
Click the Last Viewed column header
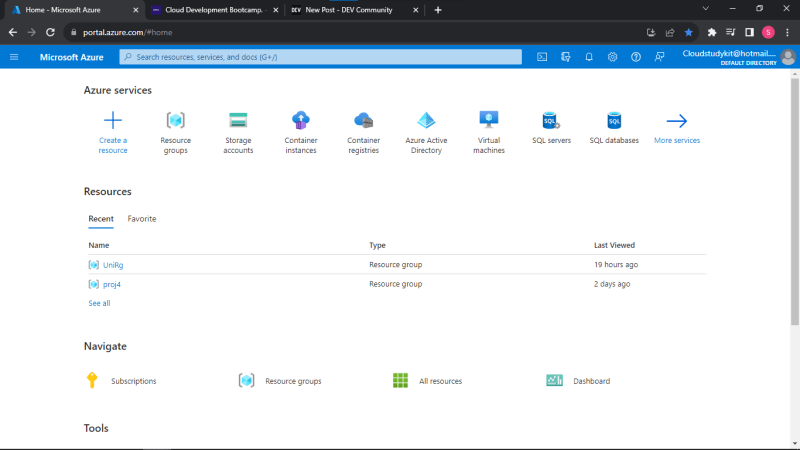tap(614, 245)
